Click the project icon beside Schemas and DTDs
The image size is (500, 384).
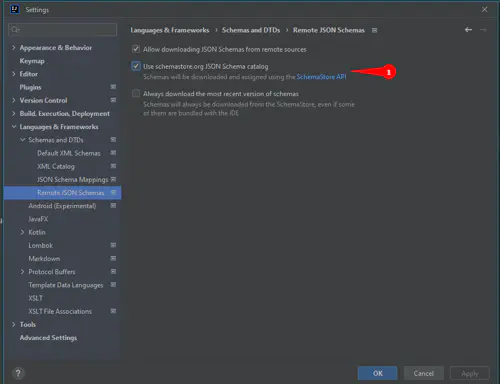[113, 140]
